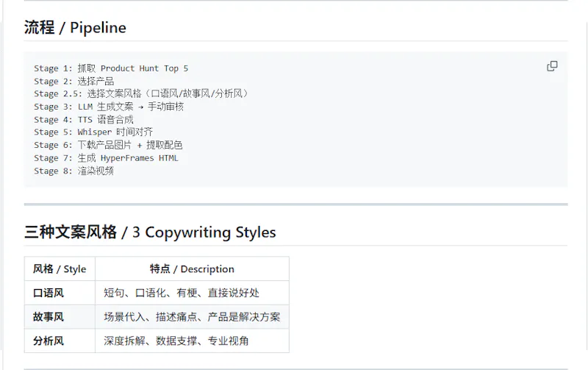The image size is (588, 370).
Task: Click the Stage 5 Whisper 时间对齐 line
Action: 93,132
